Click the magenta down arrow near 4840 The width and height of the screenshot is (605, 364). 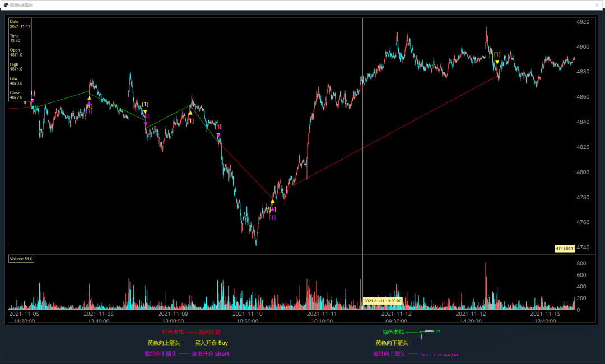(146, 123)
